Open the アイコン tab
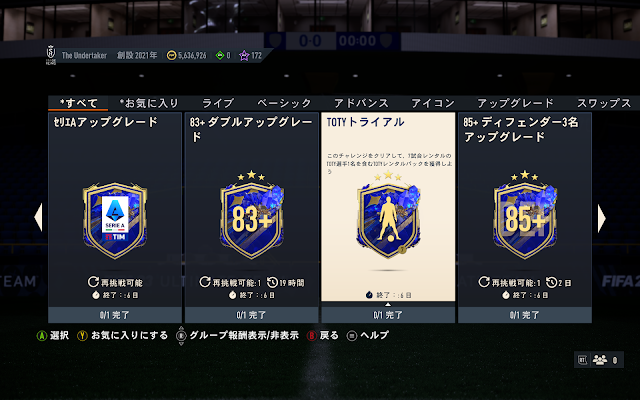 pos(433,103)
